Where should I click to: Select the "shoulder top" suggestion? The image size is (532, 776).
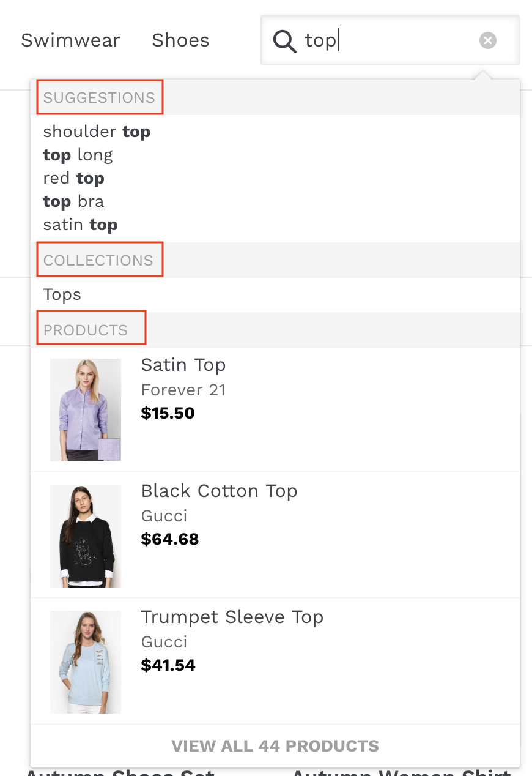click(x=97, y=132)
